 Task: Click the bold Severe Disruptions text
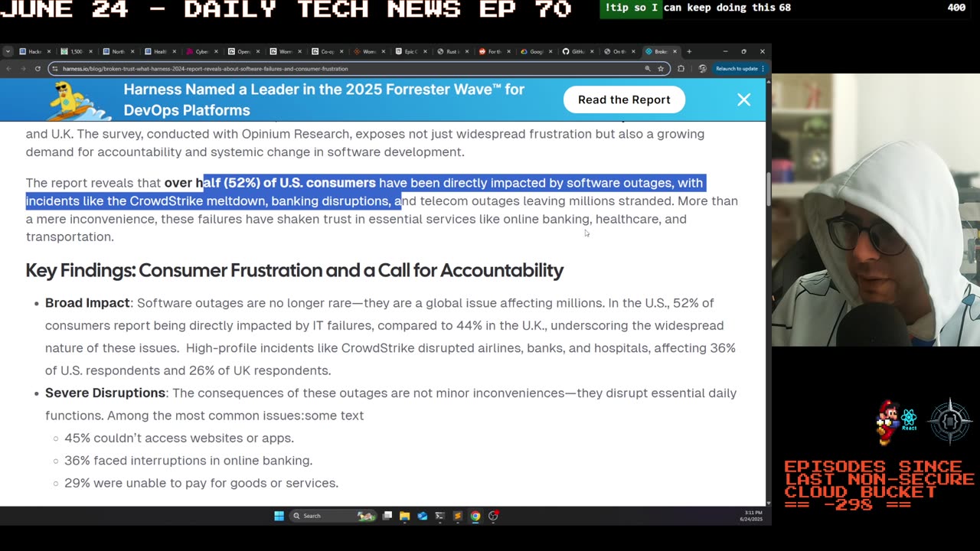point(105,393)
